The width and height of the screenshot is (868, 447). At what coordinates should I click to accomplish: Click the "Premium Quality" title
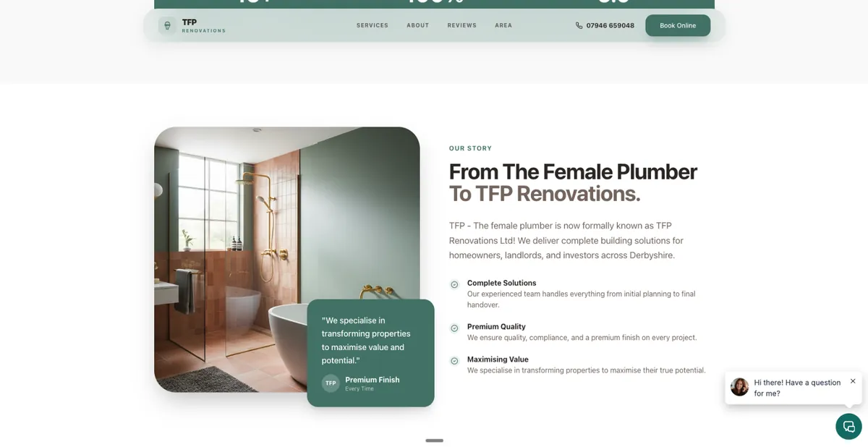coord(496,326)
